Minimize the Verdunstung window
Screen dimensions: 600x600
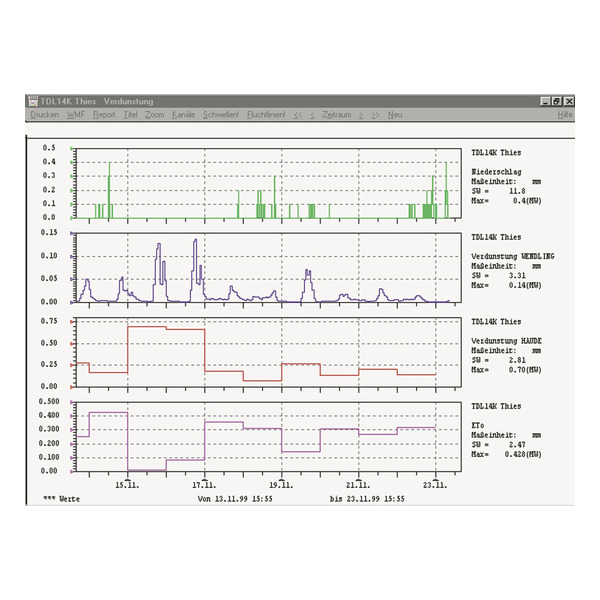pyautogui.click(x=546, y=101)
